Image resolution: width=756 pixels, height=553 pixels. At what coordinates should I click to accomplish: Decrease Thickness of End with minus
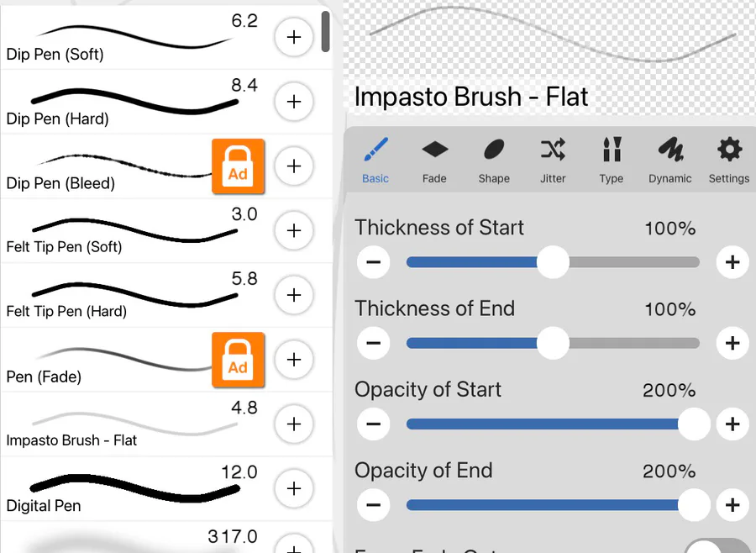click(x=373, y=344)
